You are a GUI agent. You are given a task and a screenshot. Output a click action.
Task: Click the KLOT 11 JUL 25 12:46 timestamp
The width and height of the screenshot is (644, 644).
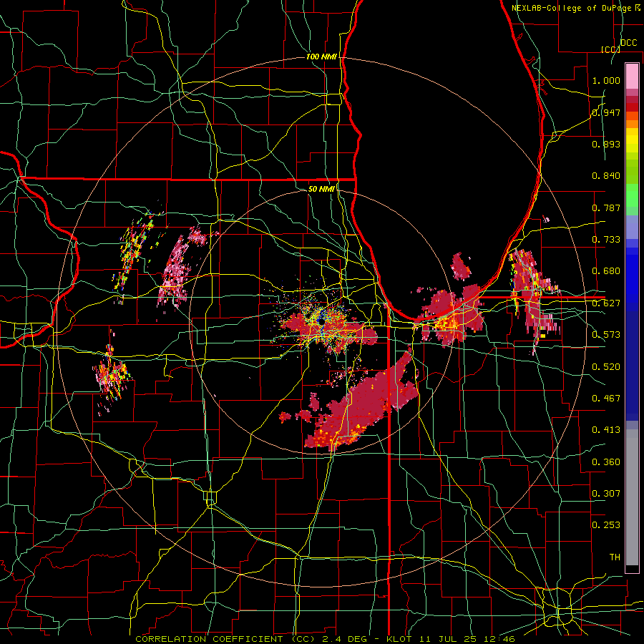click(451, 639)
